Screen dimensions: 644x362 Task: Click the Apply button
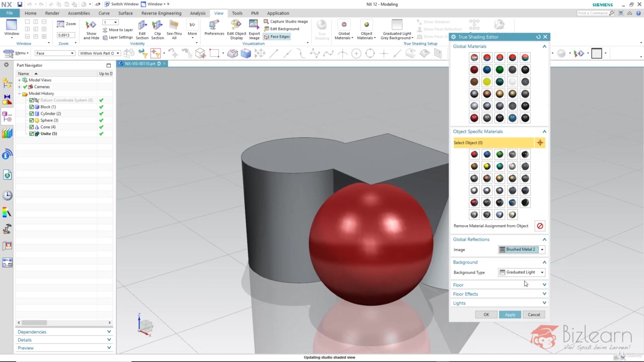click(510, 314)
